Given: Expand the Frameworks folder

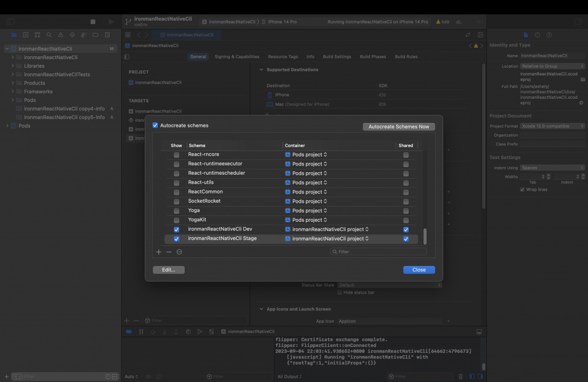Looking at the screenshot, I should 13,91.
